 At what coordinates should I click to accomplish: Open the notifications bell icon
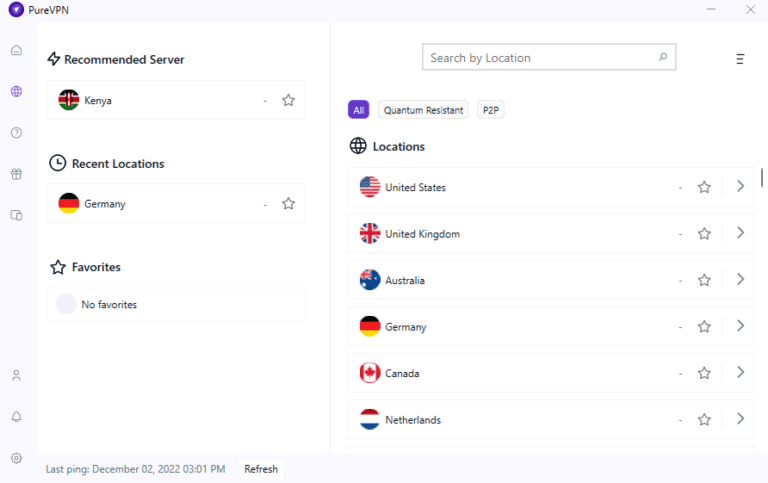pos(16,417)
